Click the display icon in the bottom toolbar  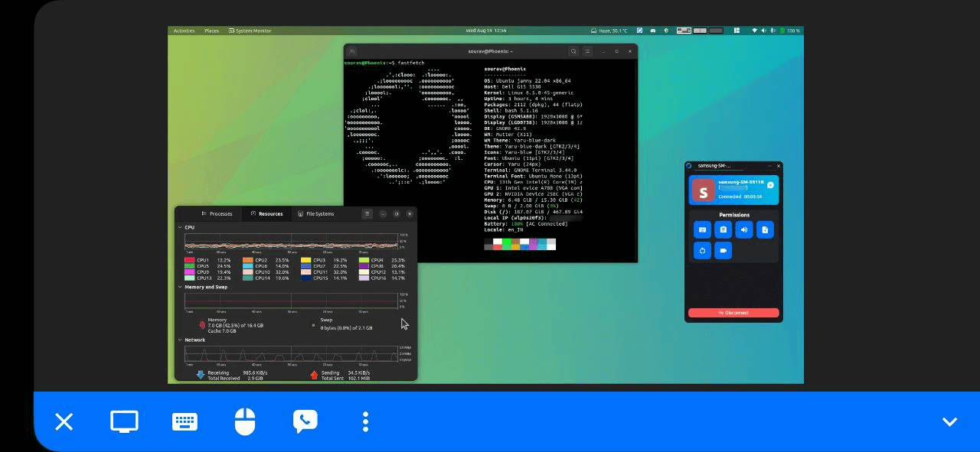click(x=124, y=421)
